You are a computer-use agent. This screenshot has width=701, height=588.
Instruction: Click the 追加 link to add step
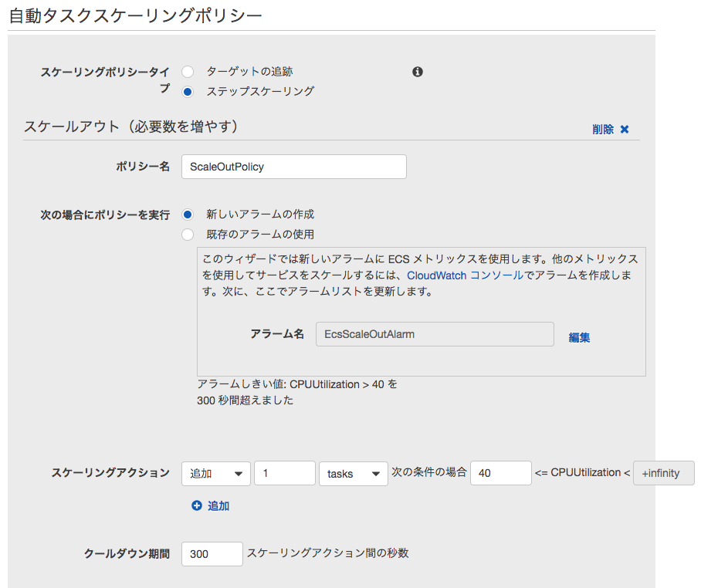(218, 505)
